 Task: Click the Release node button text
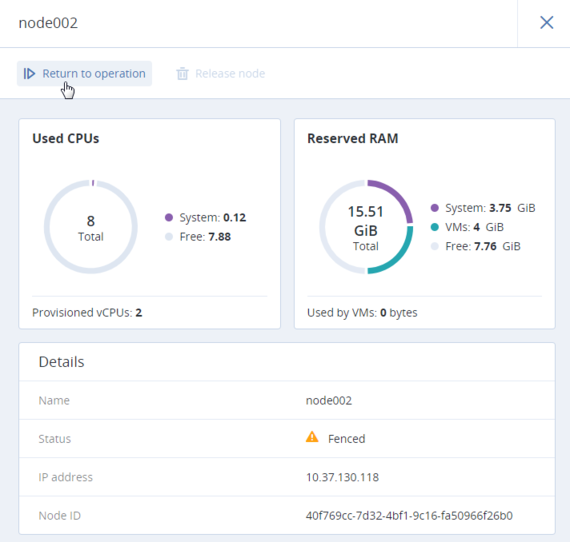coord(230,74)
